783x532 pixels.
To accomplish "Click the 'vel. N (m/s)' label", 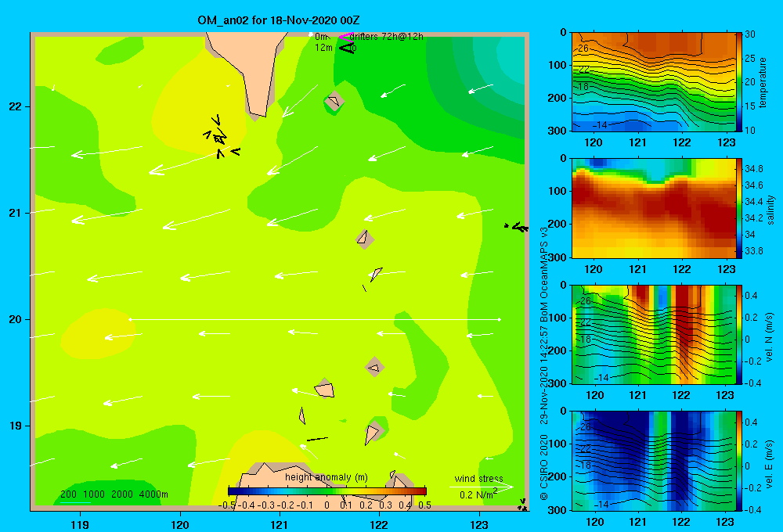I will pos(770,337).
